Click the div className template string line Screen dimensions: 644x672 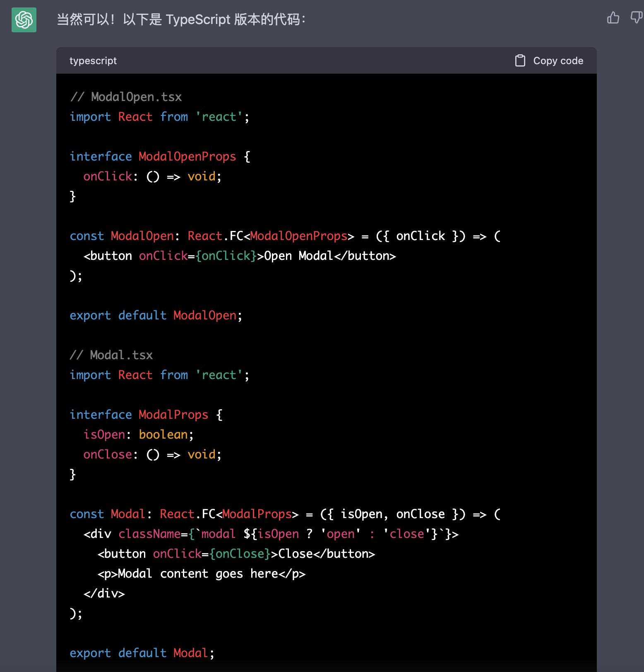(271, 534)
